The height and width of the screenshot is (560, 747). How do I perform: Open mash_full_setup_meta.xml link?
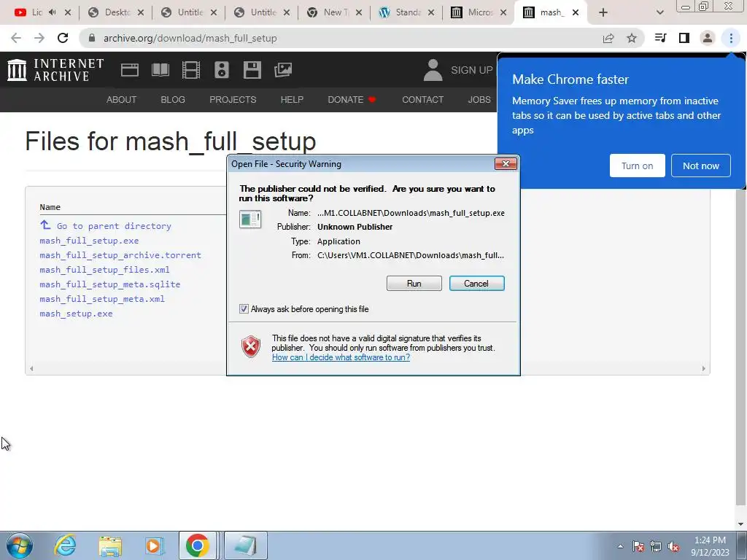(x=102, y=299)
